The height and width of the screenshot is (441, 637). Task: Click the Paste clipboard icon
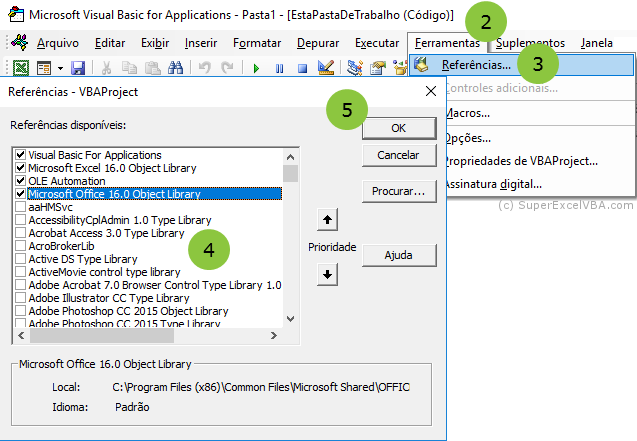(153, 68)
